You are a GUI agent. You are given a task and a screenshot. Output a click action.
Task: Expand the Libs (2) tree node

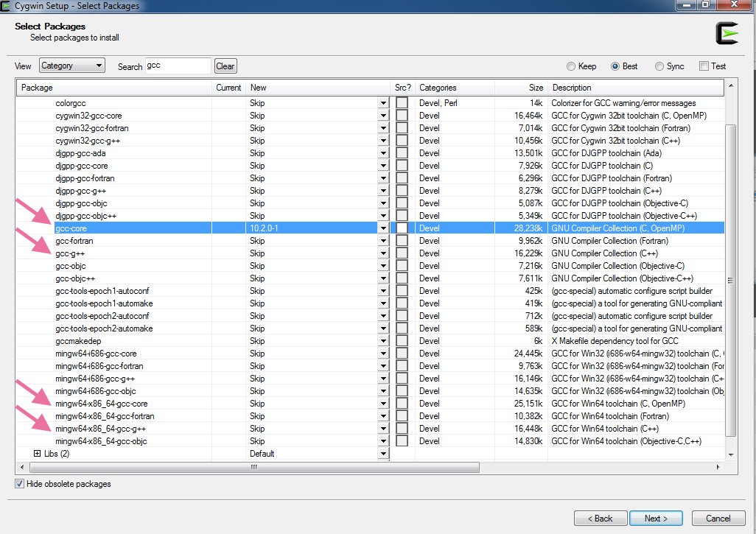[x=36, y=453]
